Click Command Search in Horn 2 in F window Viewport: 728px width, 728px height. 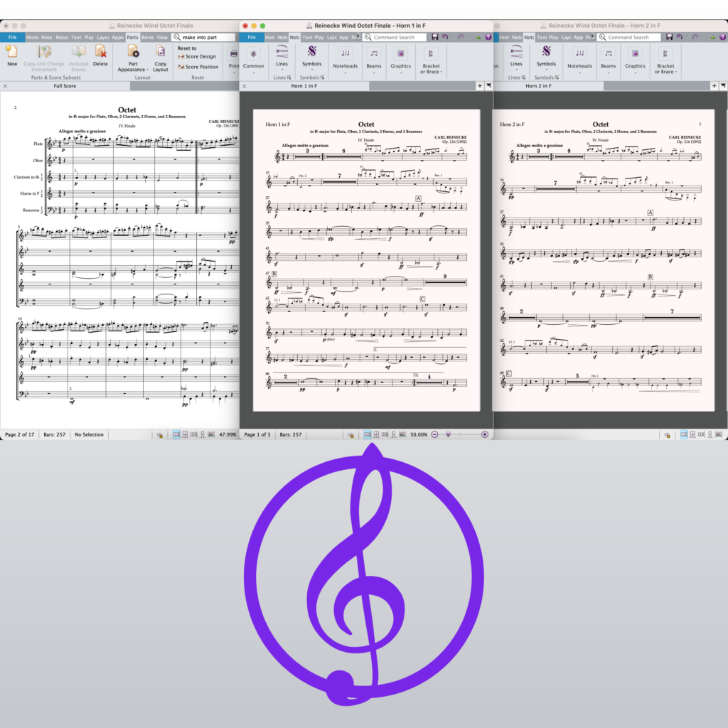629,37
